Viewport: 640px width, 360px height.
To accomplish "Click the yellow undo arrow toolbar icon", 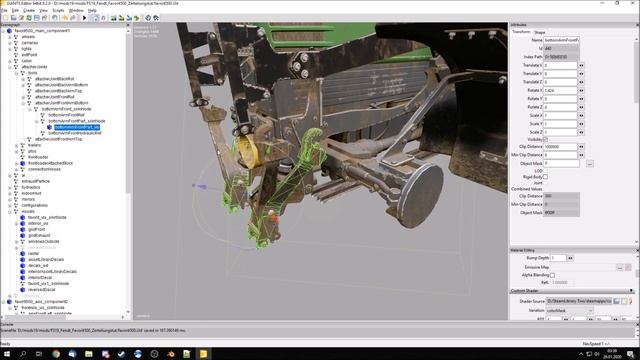I will coord(65,18).
